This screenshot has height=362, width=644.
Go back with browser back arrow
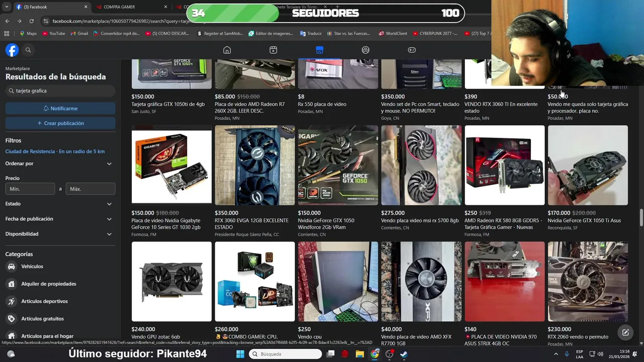click(x=8, y=21)
